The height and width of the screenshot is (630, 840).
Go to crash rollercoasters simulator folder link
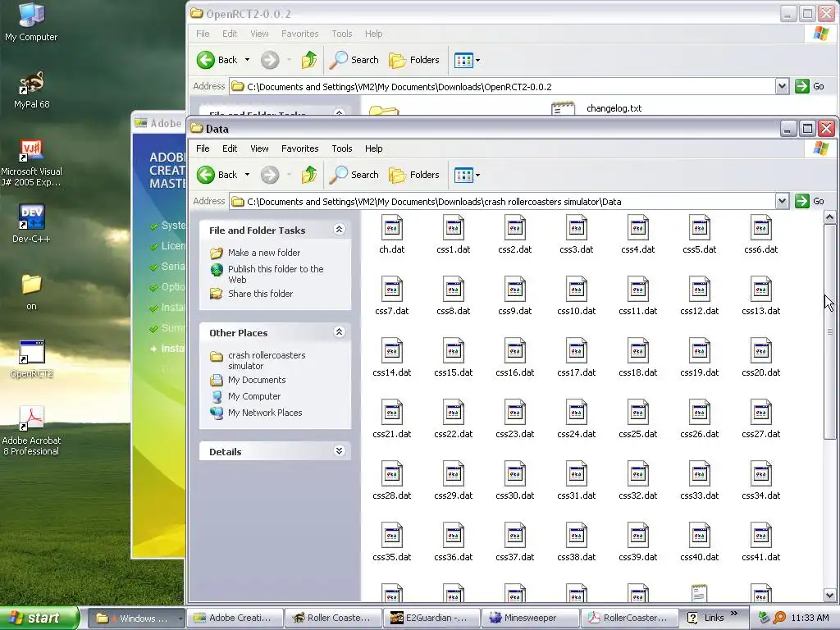pyautogui.click(x=267, y=361)
